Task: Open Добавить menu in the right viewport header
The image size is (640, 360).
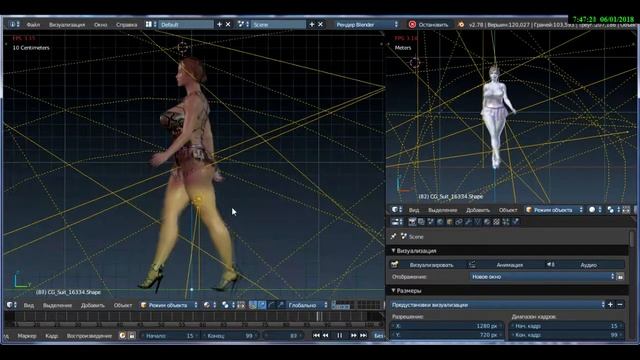Action: tap(478, 210)
